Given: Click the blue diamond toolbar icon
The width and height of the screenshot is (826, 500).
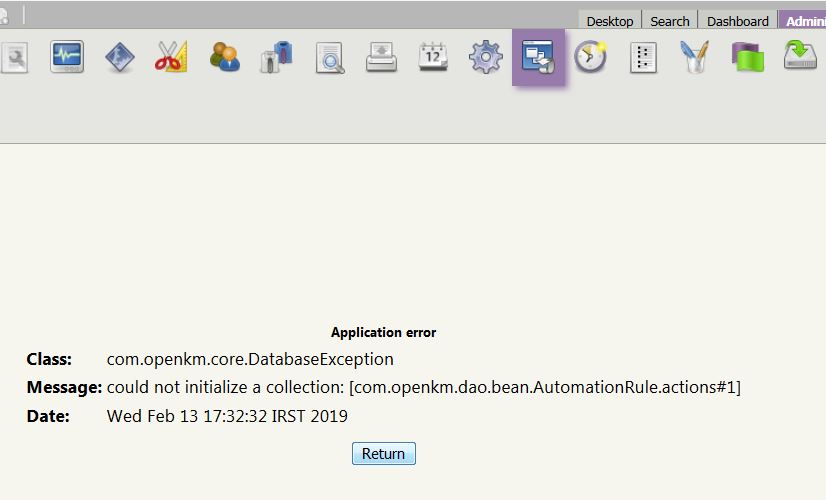Looking at the screenshot, I should point(119,57).
